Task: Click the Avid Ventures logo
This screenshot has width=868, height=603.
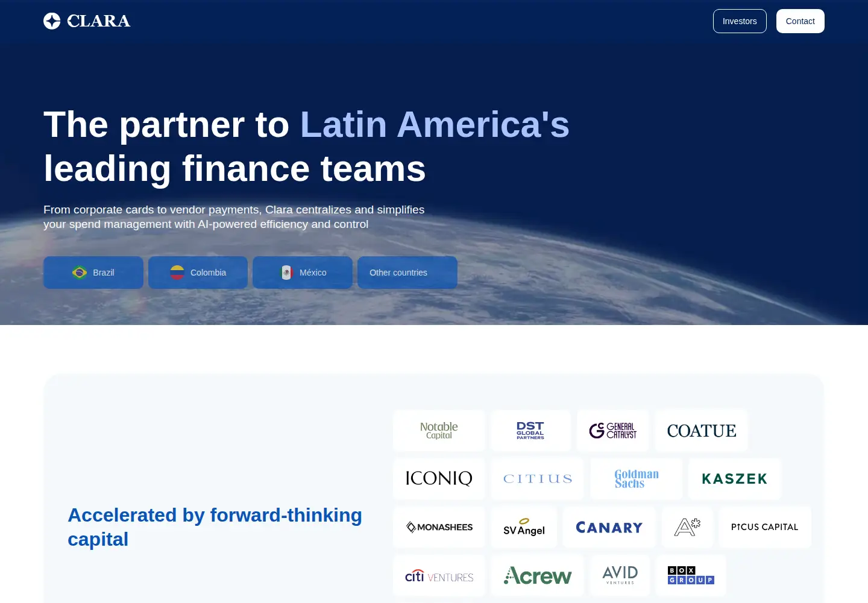Action: [620, 576]
